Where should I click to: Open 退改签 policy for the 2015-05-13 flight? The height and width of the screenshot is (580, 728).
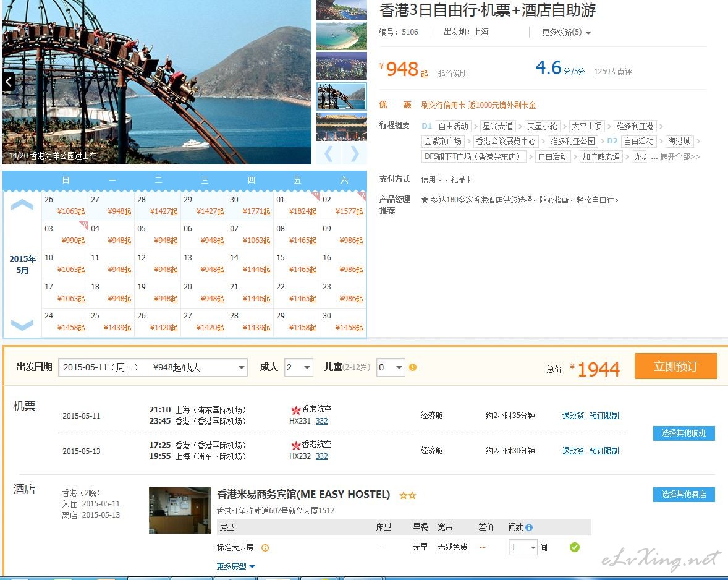[573, 451]
